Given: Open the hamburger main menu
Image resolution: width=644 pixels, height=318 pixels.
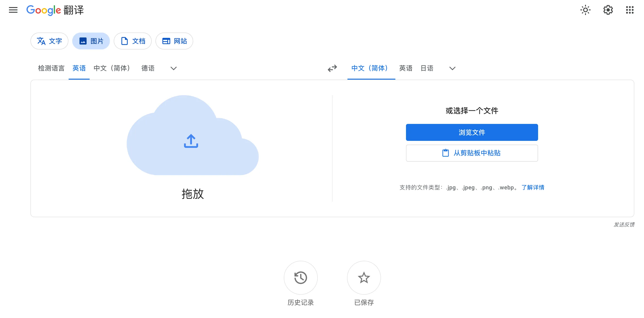Looking at the screenshot, I should [13, 10].
